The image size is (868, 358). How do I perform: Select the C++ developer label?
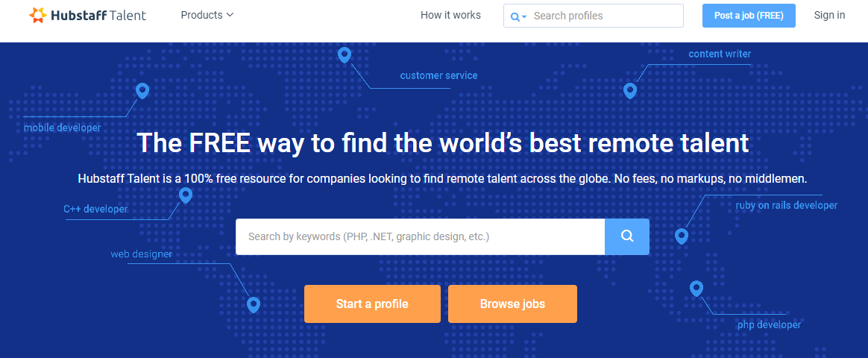95,209
